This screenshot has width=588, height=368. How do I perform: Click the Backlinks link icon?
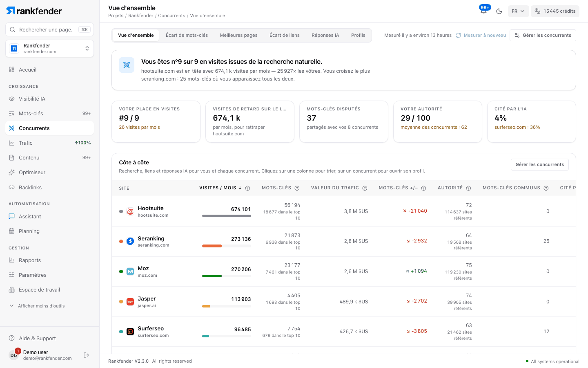(x=12, y=187)
